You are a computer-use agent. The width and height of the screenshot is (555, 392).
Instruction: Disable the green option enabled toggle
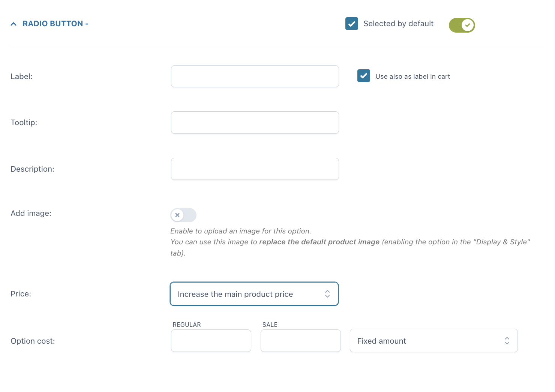pyautogui.click(x=462, y=25)
